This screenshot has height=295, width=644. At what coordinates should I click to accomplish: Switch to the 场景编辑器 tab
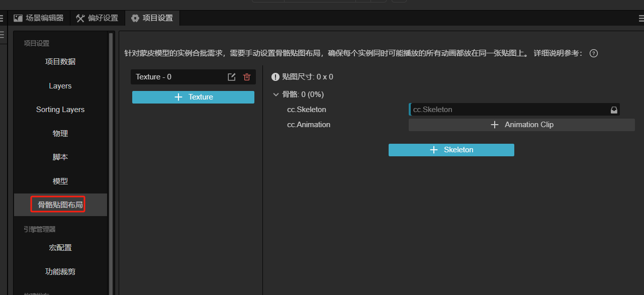[39, 18]
